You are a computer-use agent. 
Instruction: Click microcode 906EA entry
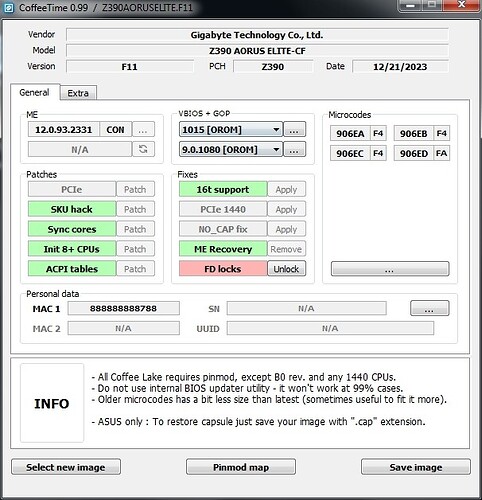click(350, 133)
